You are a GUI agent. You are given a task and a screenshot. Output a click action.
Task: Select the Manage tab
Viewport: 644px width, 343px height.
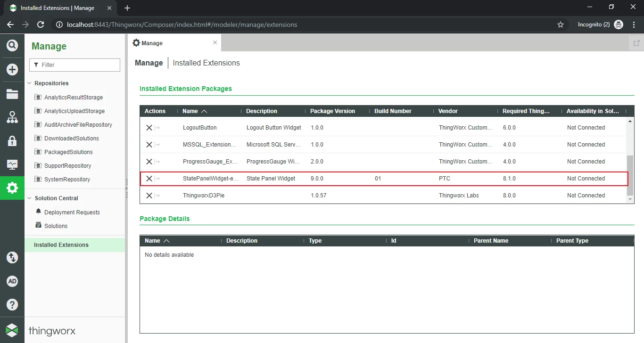click(x=174, y=43)
